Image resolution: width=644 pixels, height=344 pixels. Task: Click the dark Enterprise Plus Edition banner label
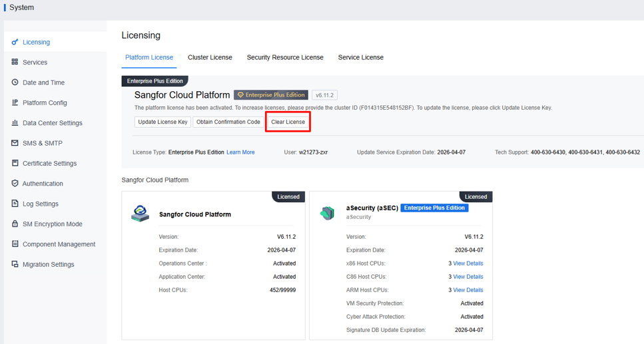[155, 81]
